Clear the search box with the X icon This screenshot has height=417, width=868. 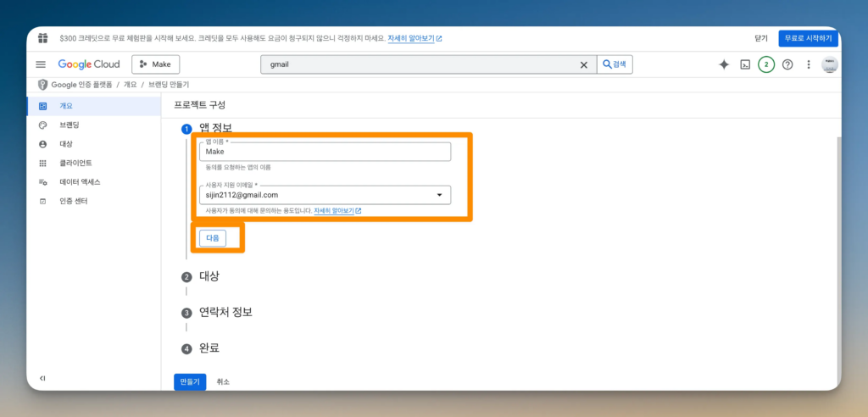point(583,64)
